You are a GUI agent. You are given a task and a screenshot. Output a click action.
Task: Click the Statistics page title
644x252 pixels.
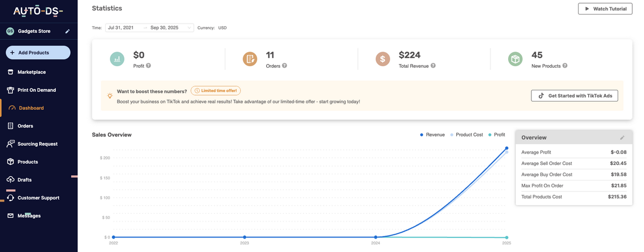[x=107, y=8]
